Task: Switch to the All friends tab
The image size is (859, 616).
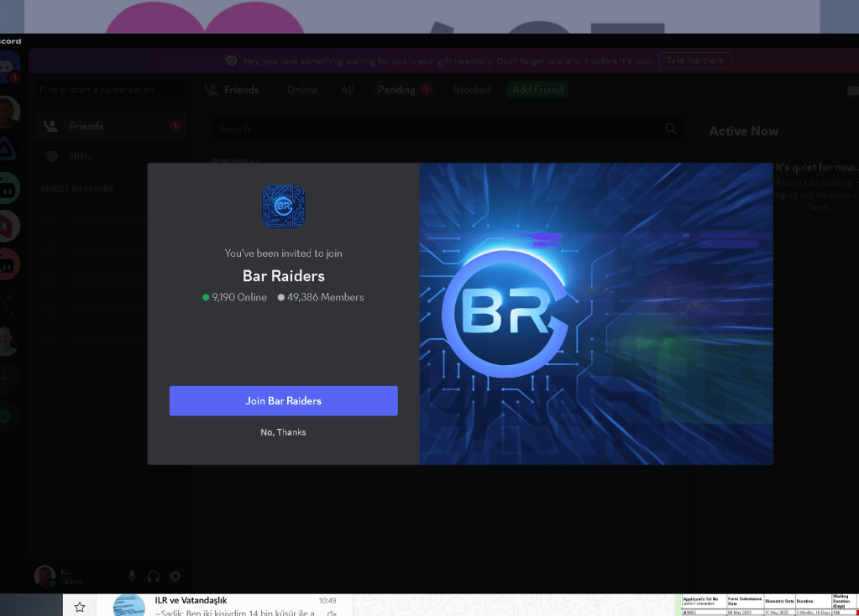Action: point(348,90)
